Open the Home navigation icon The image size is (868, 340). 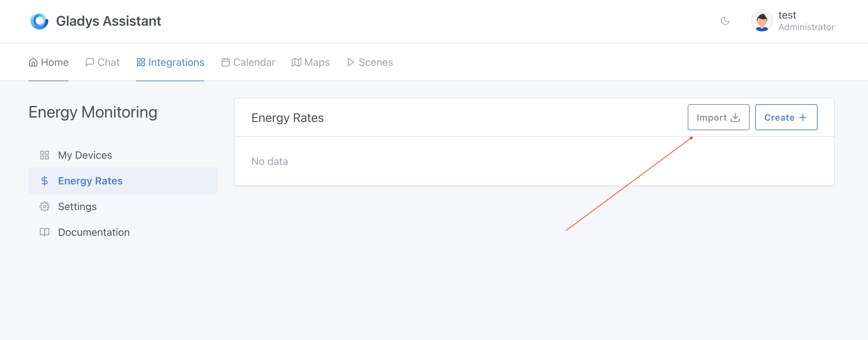click(33, 62)
